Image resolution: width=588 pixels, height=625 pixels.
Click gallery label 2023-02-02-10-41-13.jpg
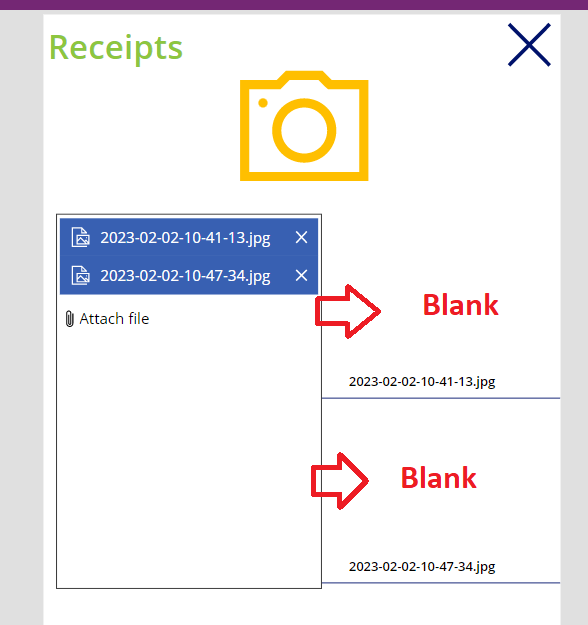pyautogui.click(x=422, y=382)
